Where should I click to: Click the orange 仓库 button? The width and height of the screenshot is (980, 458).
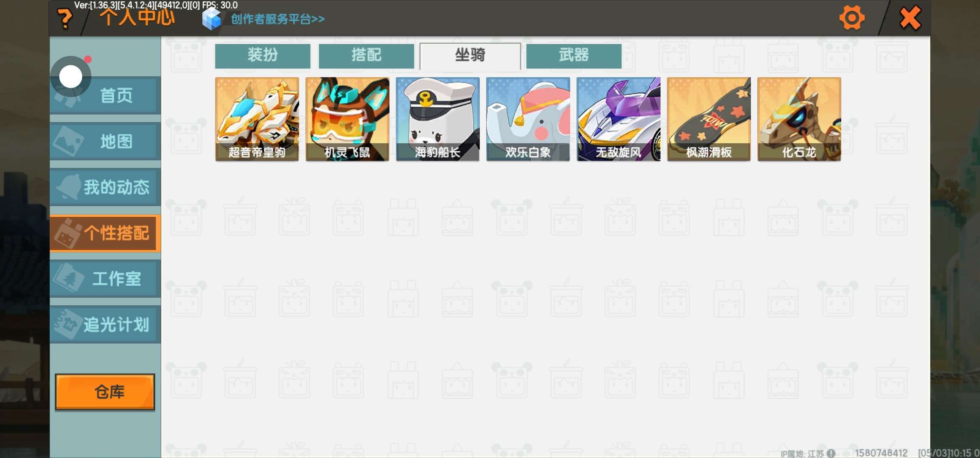pos(105,392)
